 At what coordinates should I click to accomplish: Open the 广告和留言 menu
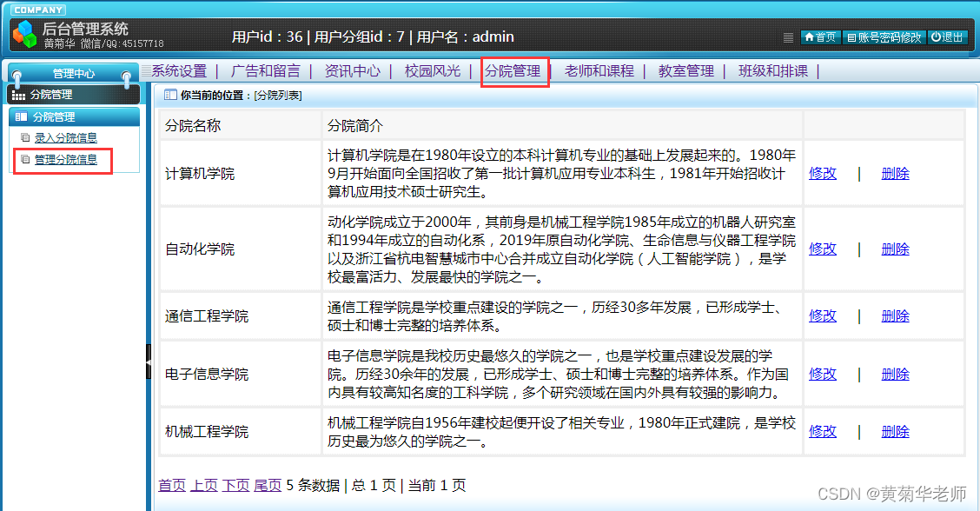point(266,71)
